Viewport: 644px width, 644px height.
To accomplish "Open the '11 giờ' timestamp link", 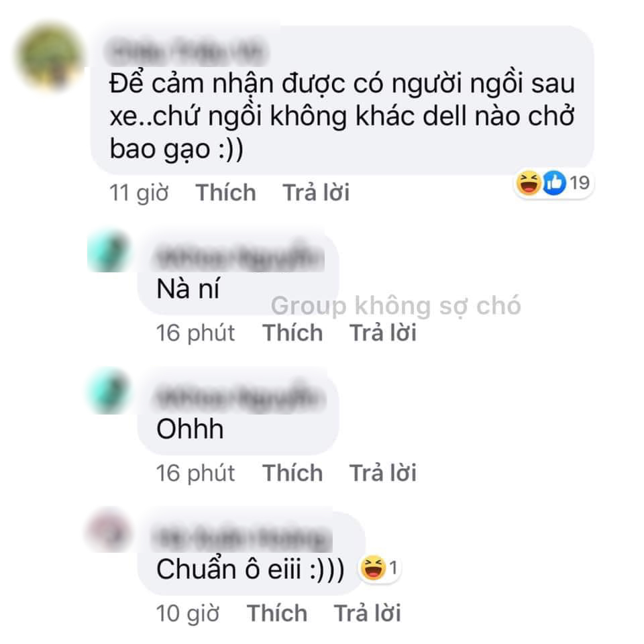I will pyautogui.click(x=139, y=193).
